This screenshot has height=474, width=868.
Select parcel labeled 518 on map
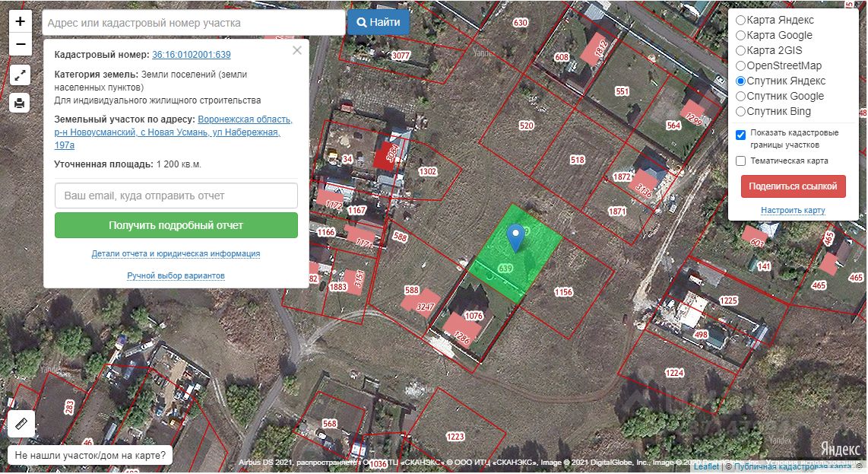pos(578,160)
